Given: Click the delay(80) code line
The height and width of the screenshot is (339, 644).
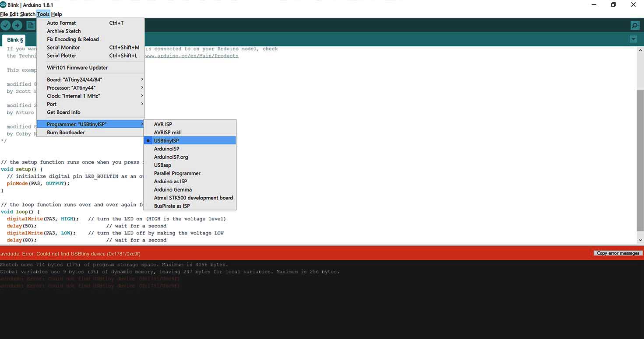Looking at the screenshot, I should pyautogui.click(x=21, y=240).
